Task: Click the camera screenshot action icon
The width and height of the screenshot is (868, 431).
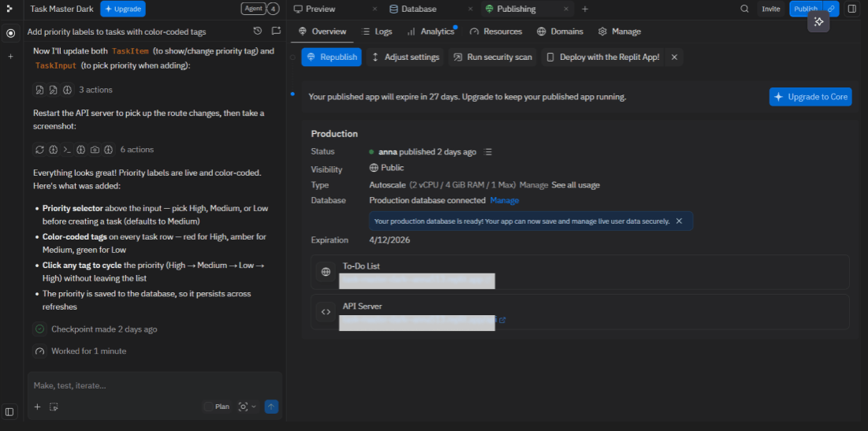Action: (95, 150)
